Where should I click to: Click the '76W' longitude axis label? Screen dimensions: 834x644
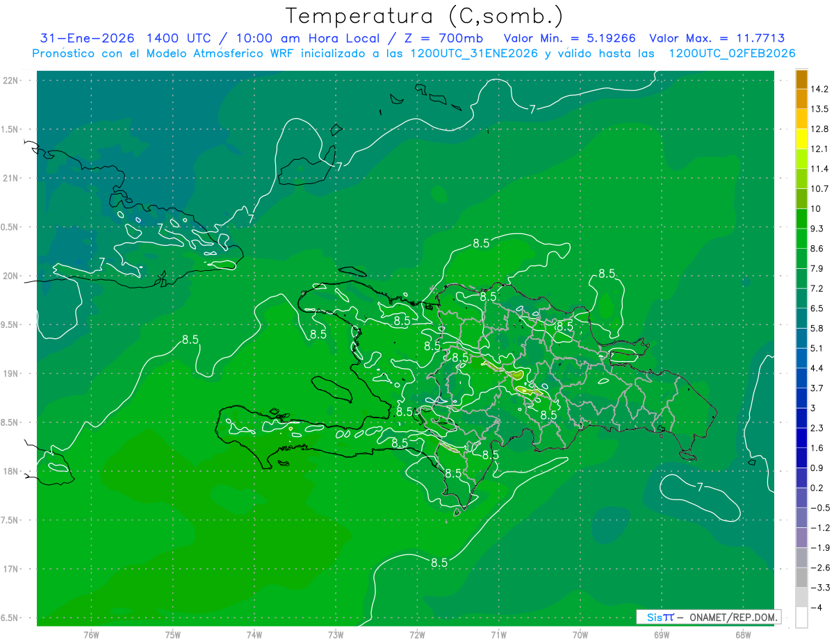[91, 634]
